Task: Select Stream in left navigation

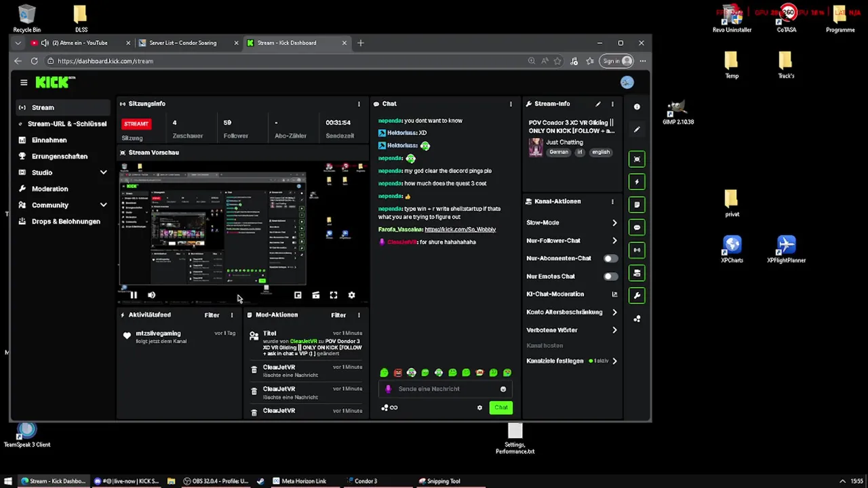Action: pos(62,107)
